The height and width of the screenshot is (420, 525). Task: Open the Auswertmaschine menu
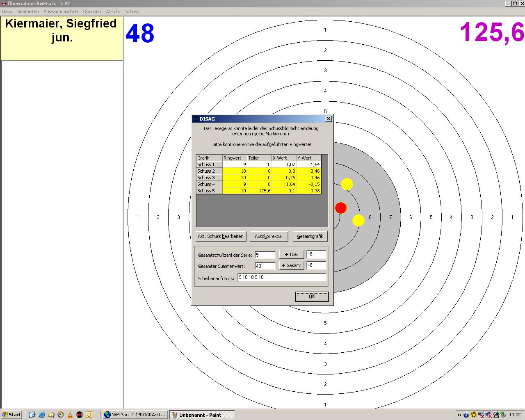[61, 11]
